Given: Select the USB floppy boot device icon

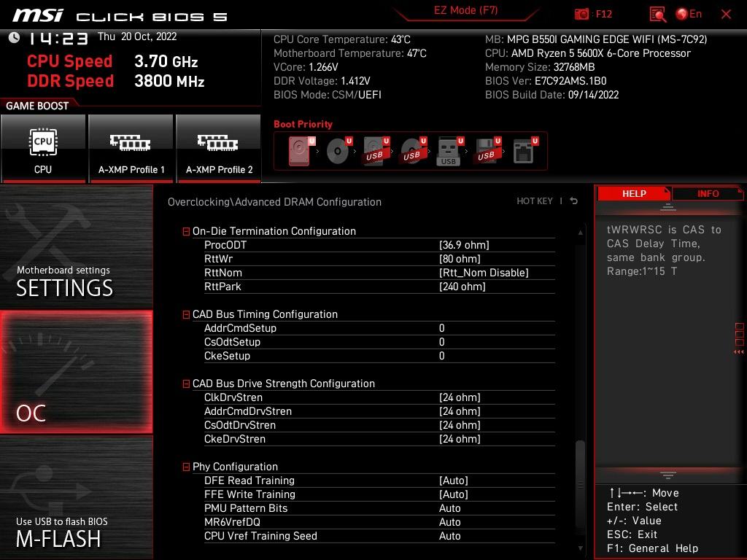Looking at the screenshot, I should pos(487,151).
